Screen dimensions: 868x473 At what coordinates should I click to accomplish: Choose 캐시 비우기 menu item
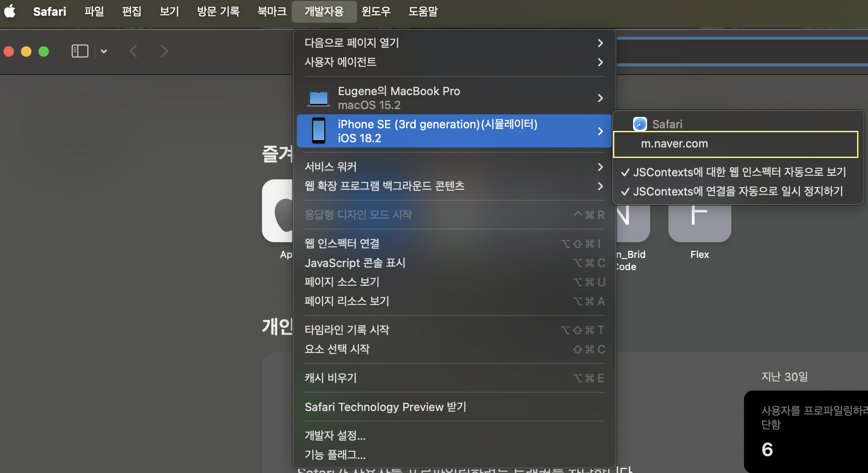(x=331, y=378)
